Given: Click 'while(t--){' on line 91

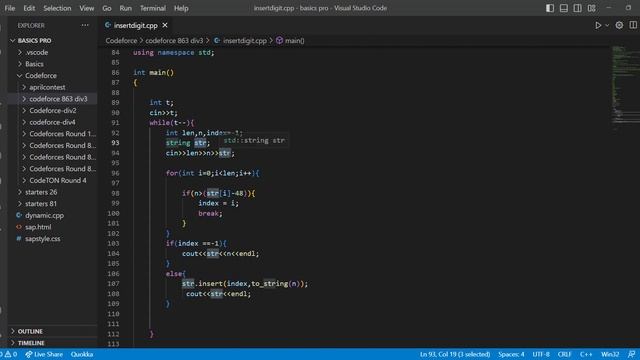Looking at the screenshot, I should [172, 123].
